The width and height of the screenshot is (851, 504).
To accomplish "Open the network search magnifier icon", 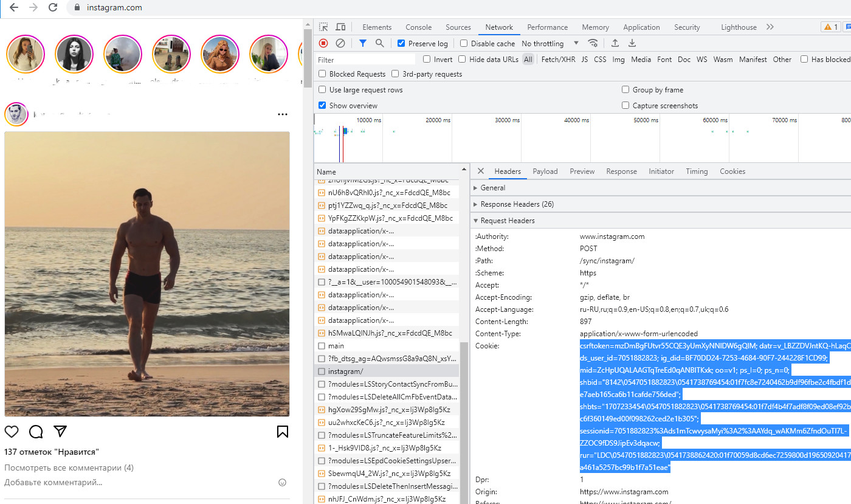I will (x=380, y=43).
